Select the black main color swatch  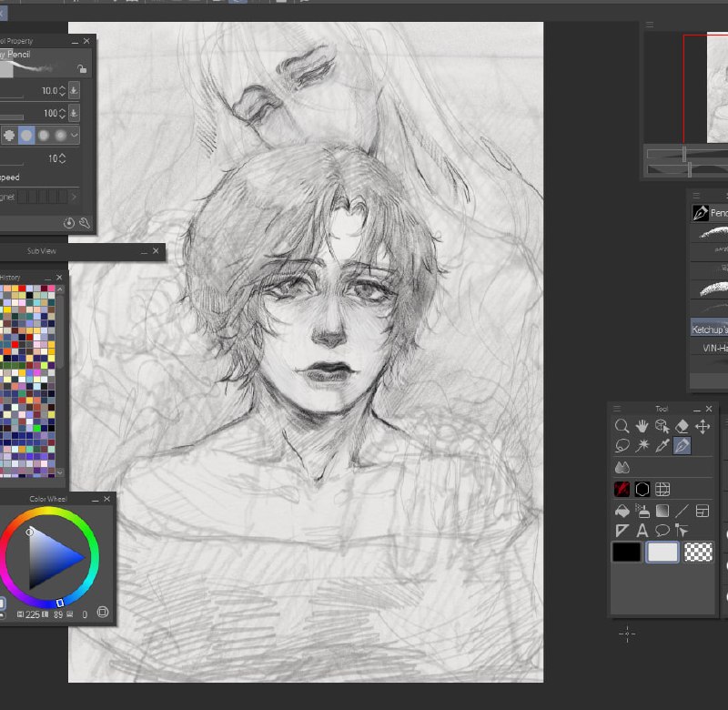pos(626,553)
